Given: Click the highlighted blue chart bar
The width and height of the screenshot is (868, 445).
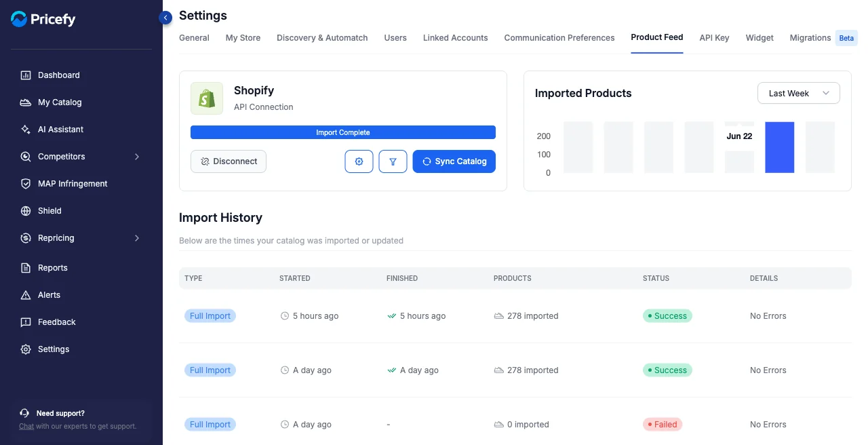Looking at the screenshot, I should 780,147.
